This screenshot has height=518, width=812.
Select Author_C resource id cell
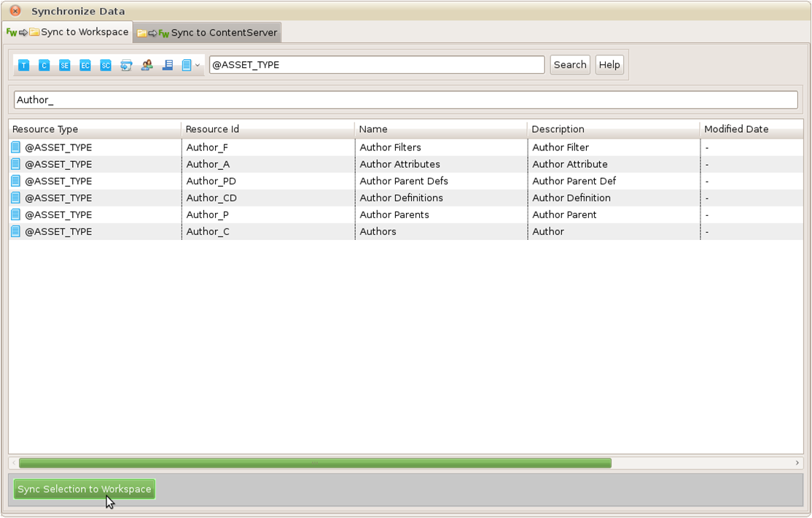click(268, 231)
